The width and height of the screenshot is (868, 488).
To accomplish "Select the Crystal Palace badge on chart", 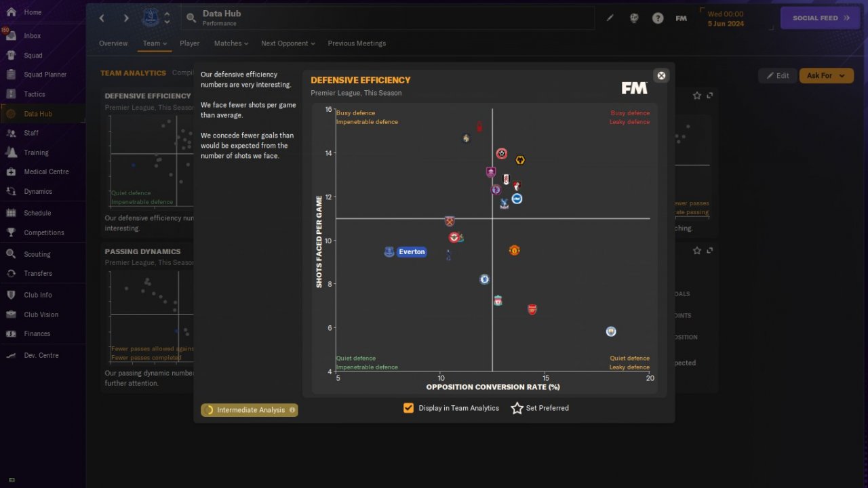I will [x=504, y=203].
